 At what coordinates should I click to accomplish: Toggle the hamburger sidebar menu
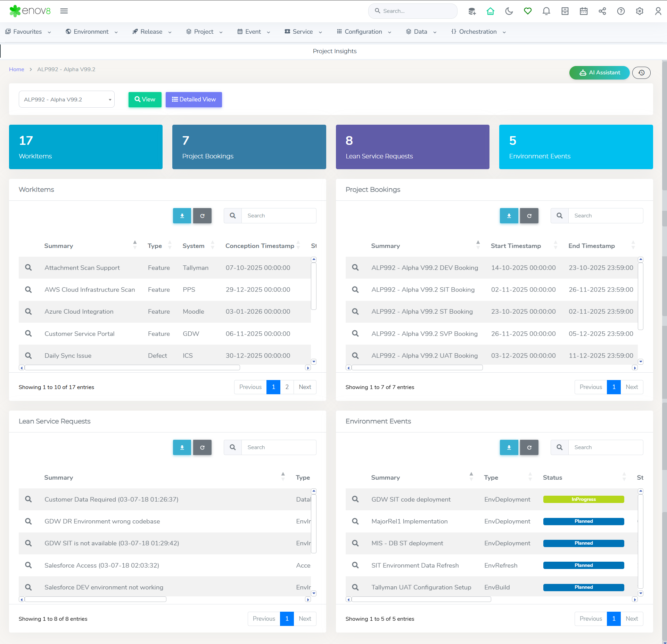pyautogui.click(x=64, y=11)
